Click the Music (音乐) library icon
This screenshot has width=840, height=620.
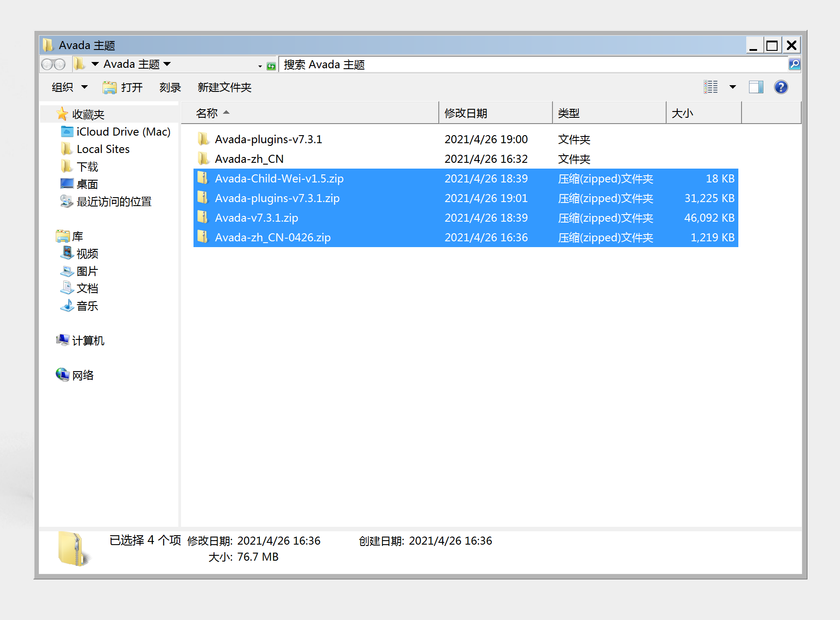click(x=67, y=306)
